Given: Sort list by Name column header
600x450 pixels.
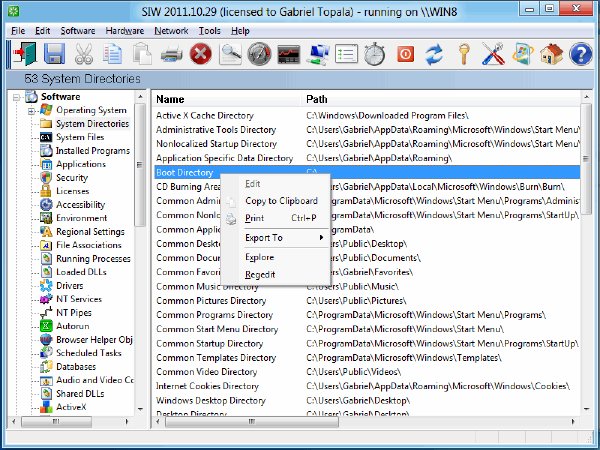Looking at the screenshot, I should coord(226,99).
